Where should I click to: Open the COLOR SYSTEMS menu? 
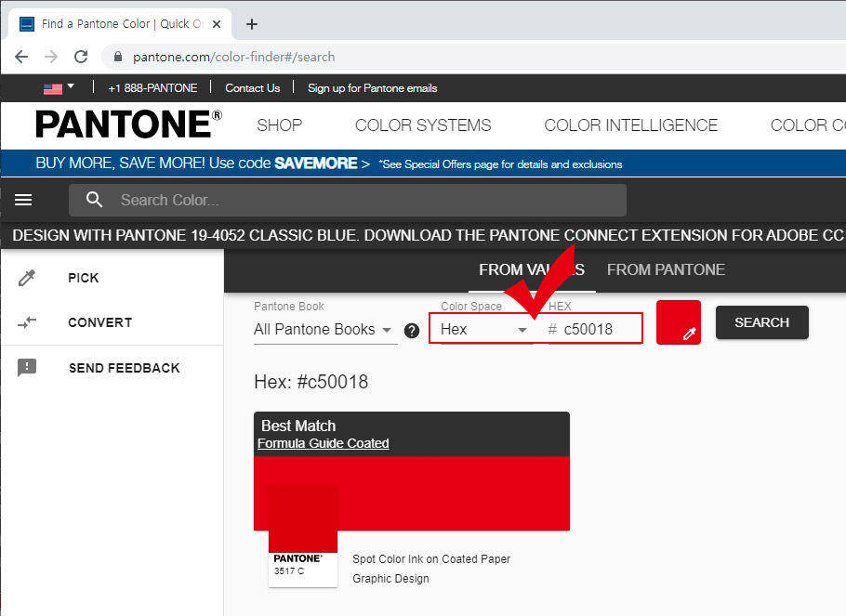[x=423, y=125]
